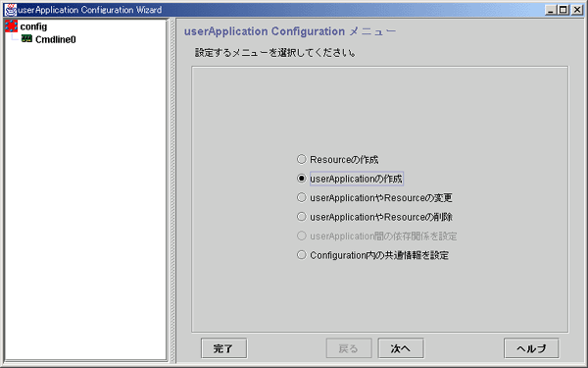
Task: Click the 完了 button
Action: [x=223, y=348]
